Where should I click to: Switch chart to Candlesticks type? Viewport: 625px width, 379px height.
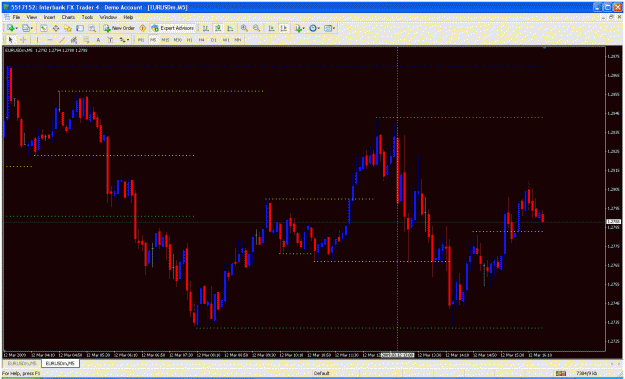[218, 28]
